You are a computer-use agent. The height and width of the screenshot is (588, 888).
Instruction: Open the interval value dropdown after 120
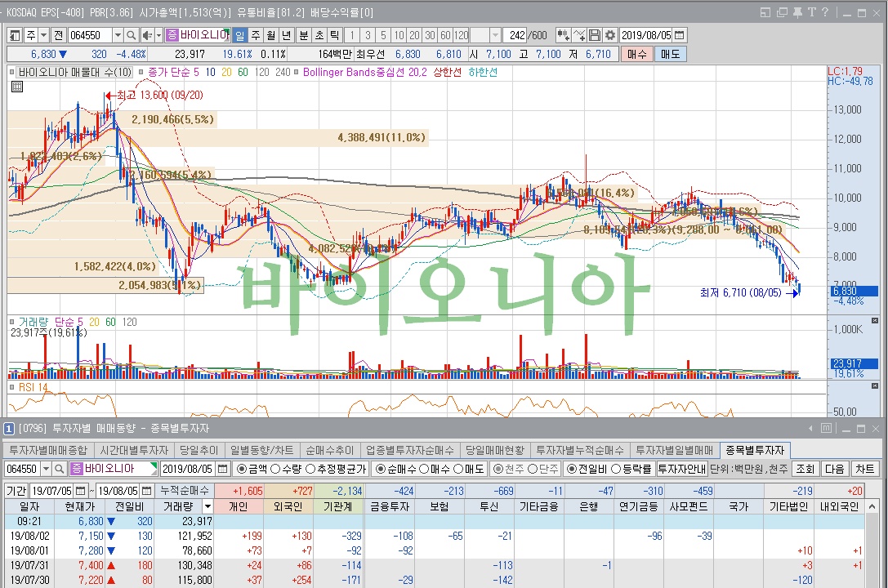(495, 35)
